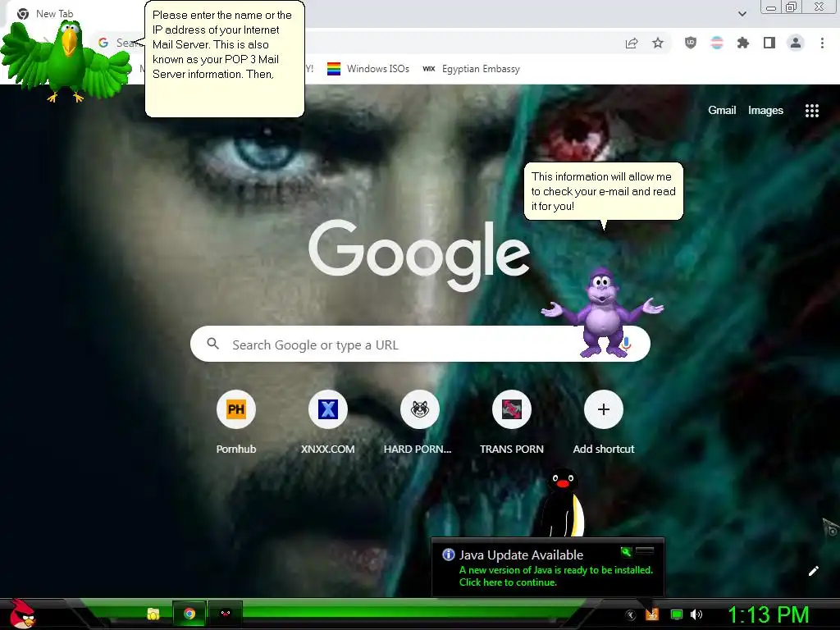840x630 pixels.
Task: Click the Pingu penguin character
Action: [x=561, y=502]
